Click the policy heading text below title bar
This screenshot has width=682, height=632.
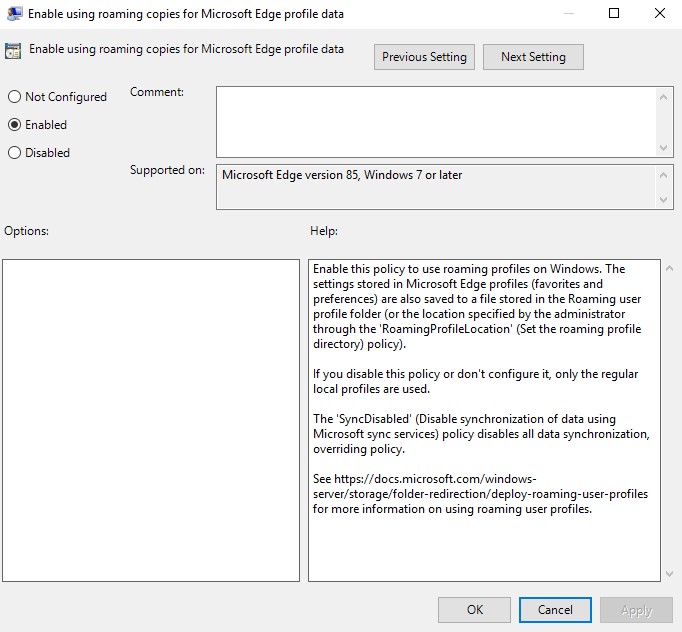(x=186, y=49)
